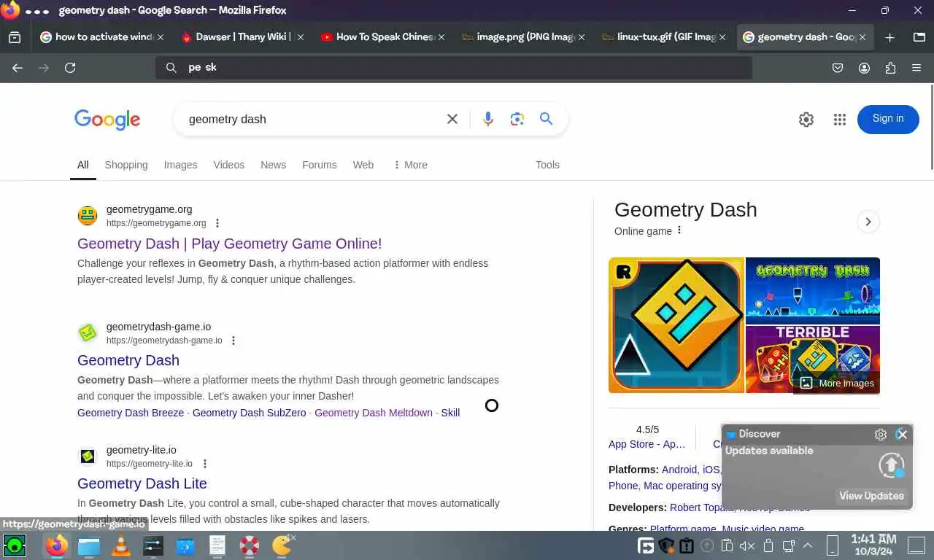Open the Firefox hamburger application menu
The height and width of the screenshot is (560, 934).
(916, 68)
